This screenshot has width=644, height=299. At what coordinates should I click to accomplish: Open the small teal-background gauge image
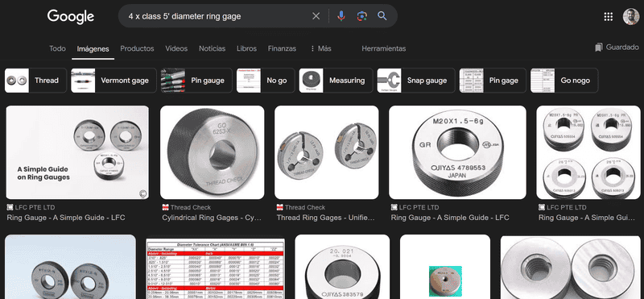445,267
